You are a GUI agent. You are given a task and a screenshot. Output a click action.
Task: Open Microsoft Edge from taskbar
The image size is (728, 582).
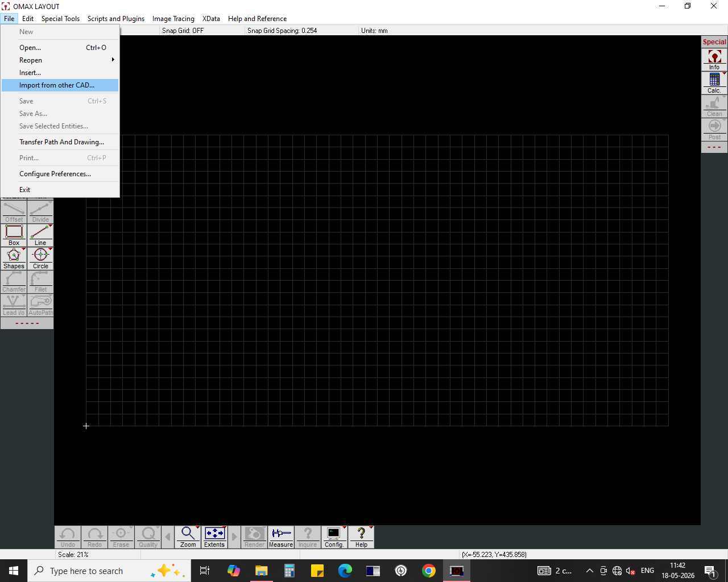(345, 571)
